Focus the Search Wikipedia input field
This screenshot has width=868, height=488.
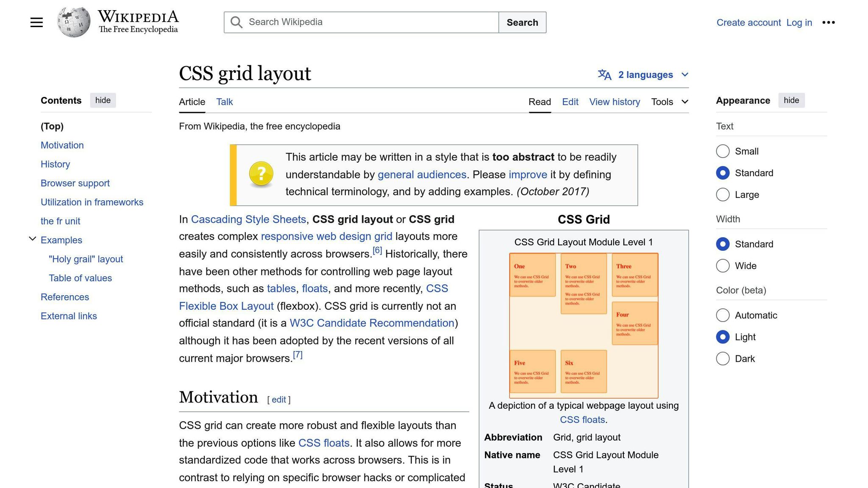click(x=361, y=22)
